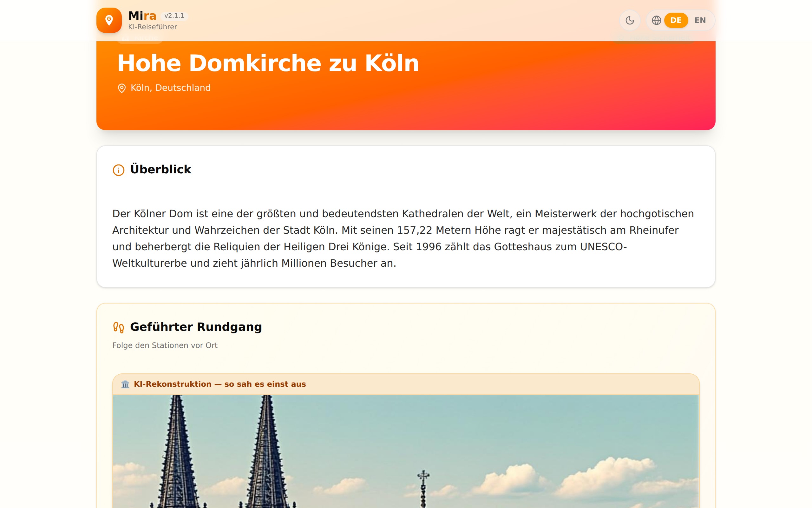Click the Kölner Dom overview paragraph

point(403,238)
